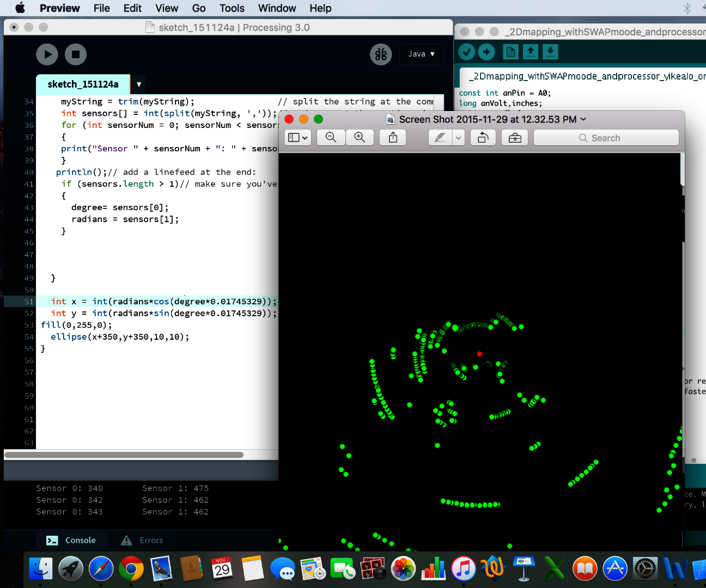
Task: Open the Java mode dropdown in Processing
Action: point(421,54)
